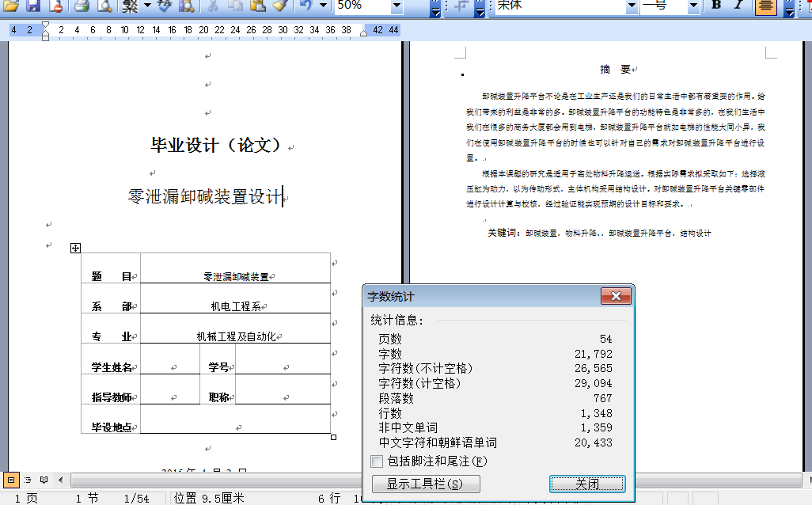Open the Research book-and-magnifier icon
812x505 pixels.
point(187,6)
